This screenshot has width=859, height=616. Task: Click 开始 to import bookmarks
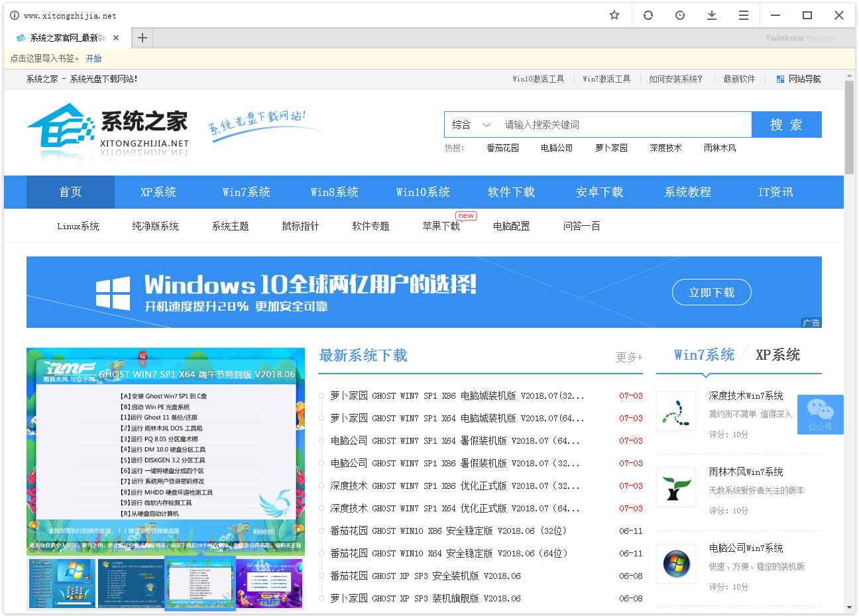point(93,58)
